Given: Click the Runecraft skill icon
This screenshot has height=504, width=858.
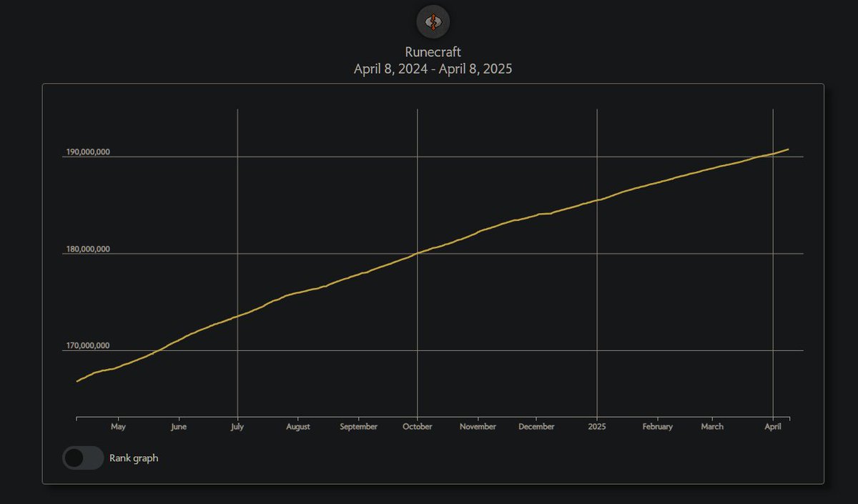Looking at the screenshot, I should click(433, 21).
